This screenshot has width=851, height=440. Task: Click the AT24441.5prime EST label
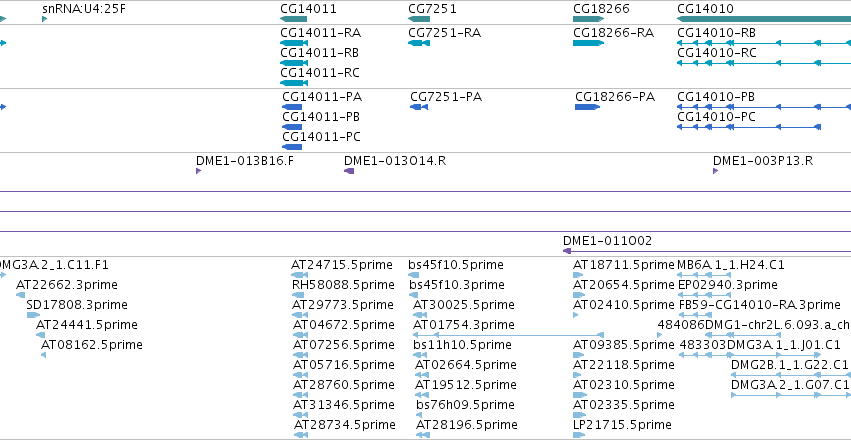[87, 324]
